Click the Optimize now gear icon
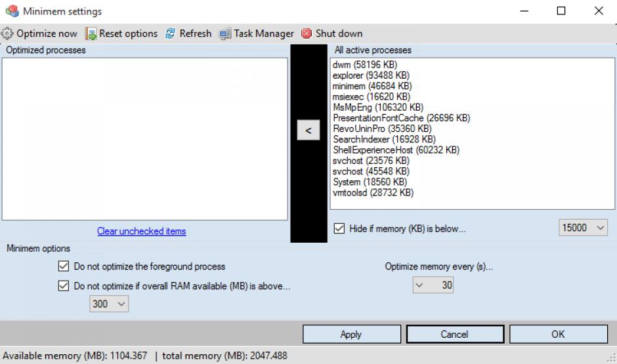 click(8, 33)
